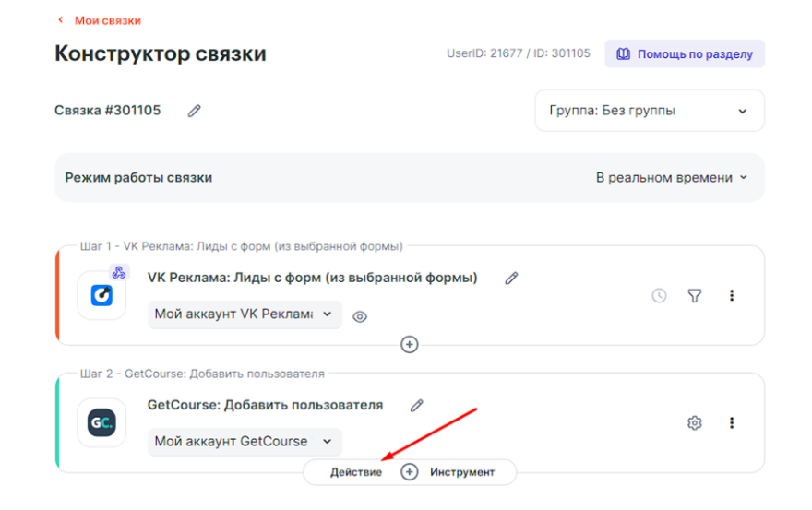Open the В реальном времени mode dropdown

tap(671, 177)
